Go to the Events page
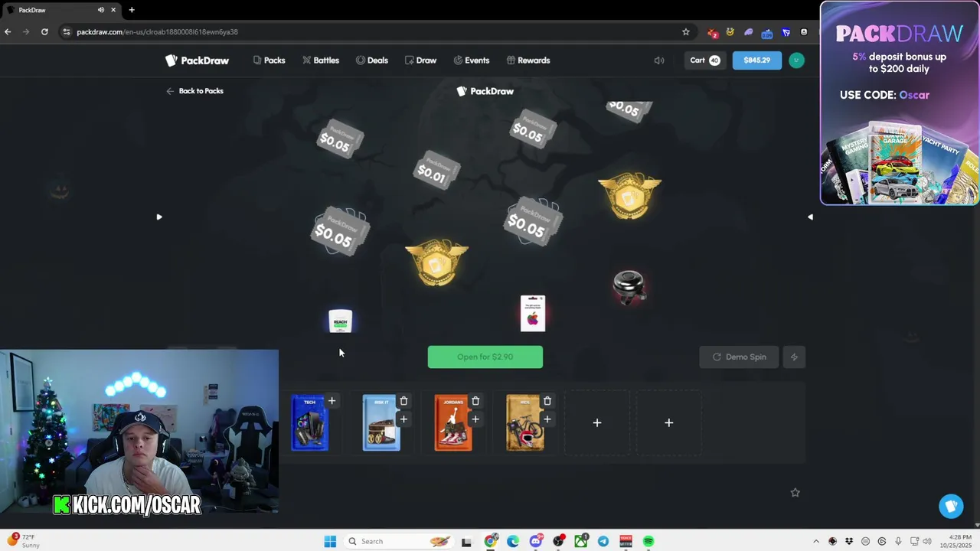This screenshot has height=551, width=980. [471, 60]
